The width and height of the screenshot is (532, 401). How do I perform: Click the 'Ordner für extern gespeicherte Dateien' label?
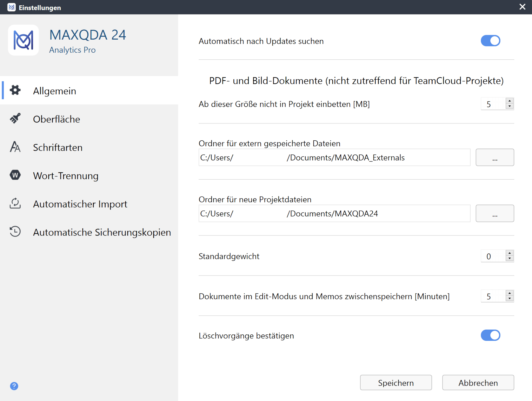(x=269, y=144)
